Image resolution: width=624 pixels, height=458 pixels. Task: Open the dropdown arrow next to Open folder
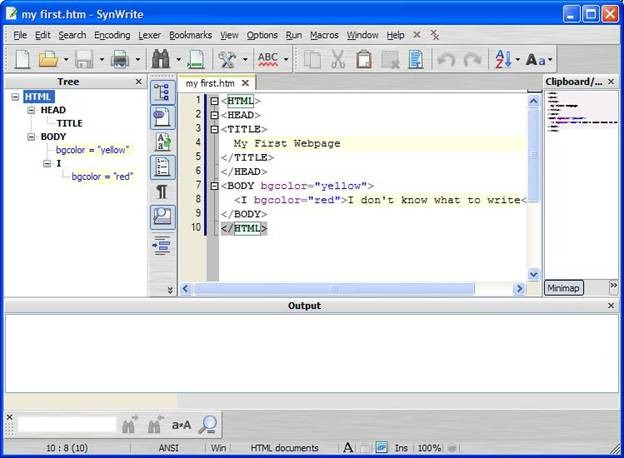coord(65,59)
